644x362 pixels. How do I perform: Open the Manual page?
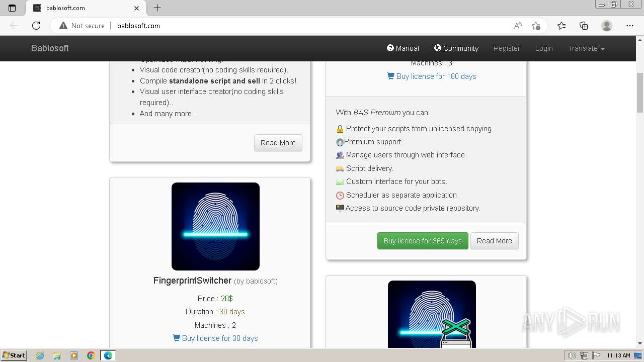403,48
